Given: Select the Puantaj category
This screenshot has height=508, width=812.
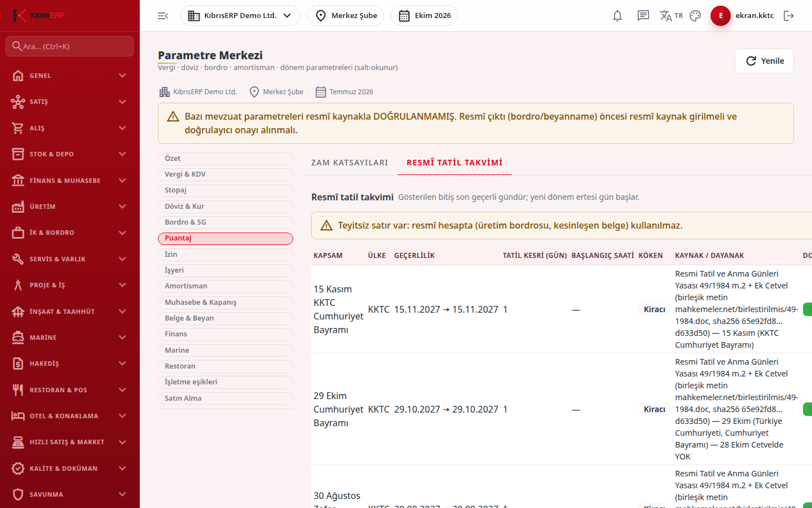Looking at the screenshot, I should pos(226,238).
